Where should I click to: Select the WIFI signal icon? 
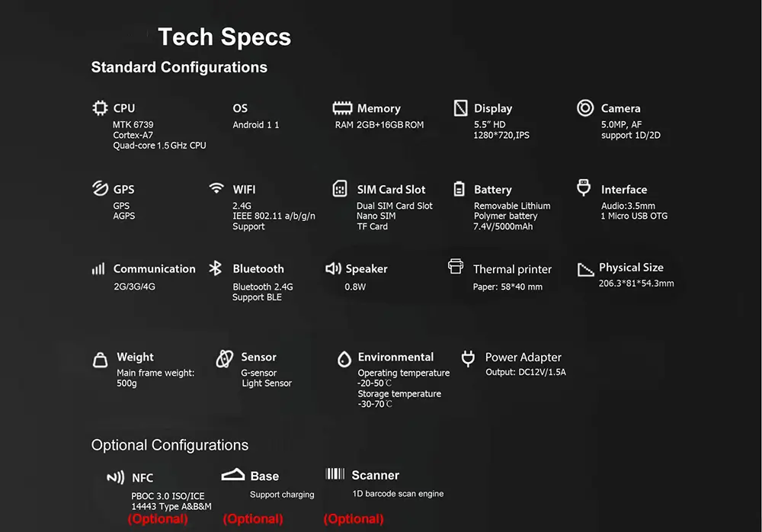pyautogui.click(x=216, y=187)
